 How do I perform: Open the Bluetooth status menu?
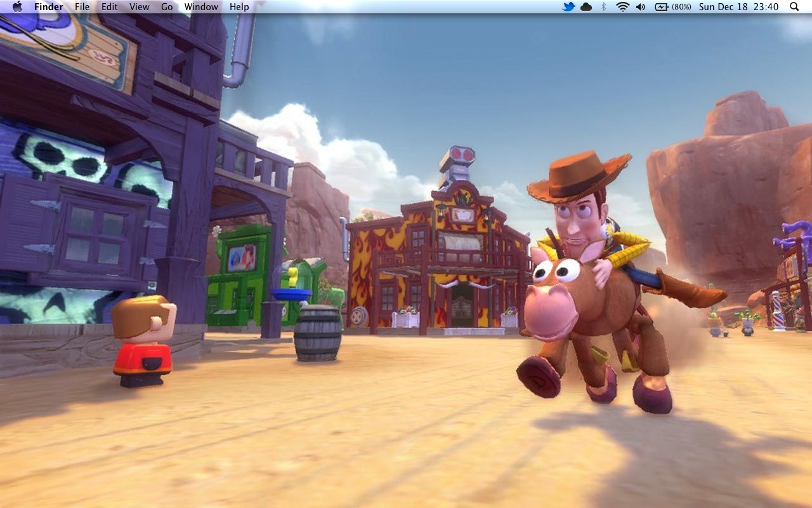(x=604, y=7)
